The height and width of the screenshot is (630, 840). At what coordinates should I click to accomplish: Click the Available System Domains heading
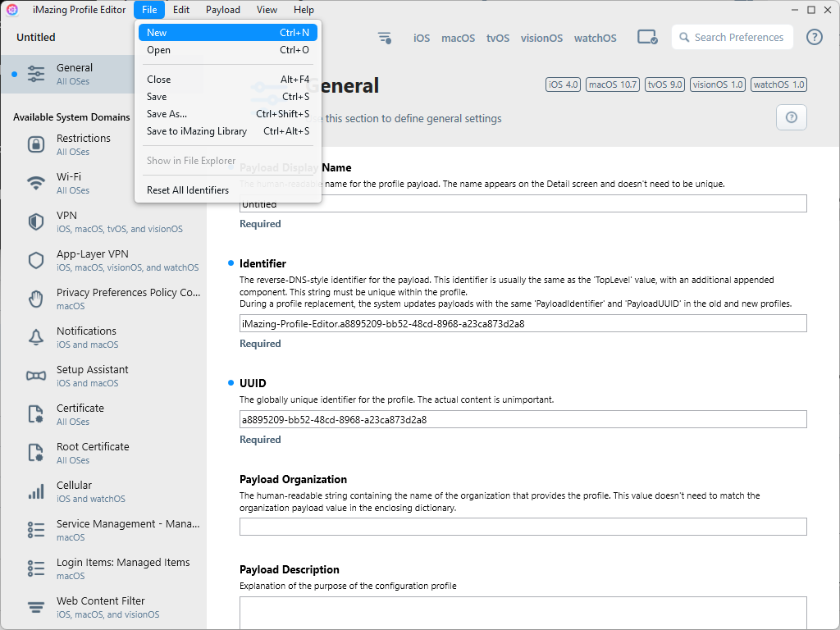coord(71,117)
